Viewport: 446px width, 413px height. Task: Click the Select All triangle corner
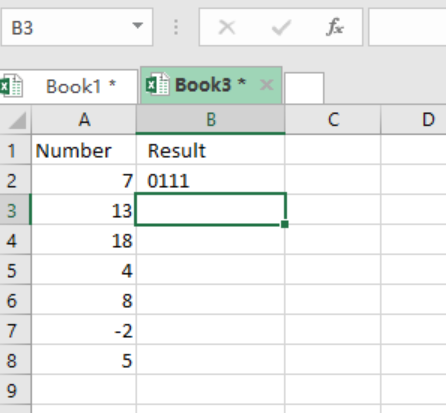tap(17, 120)
